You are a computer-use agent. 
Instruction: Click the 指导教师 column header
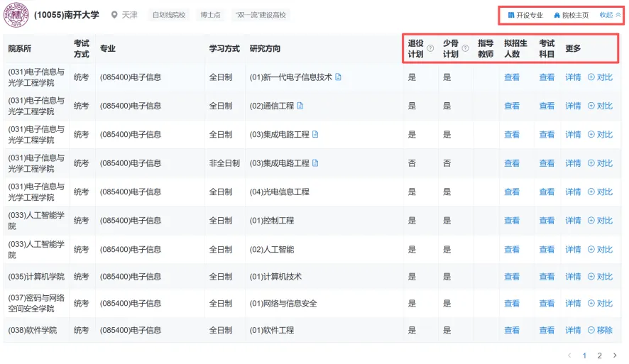[486, 48]
